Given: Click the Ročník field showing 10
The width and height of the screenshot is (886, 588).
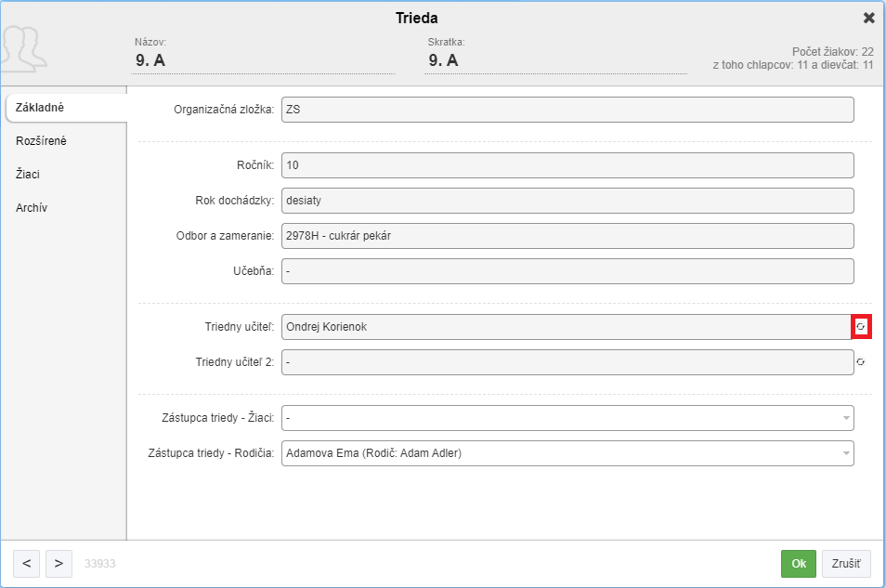Looking at the screenshot, I should pos(567,165).
